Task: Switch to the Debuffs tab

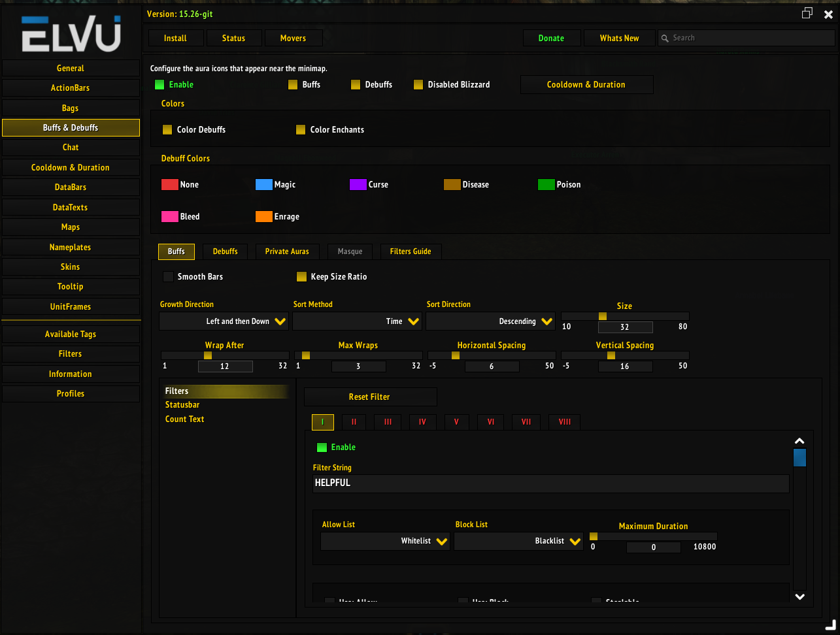Action: [226, 252]
